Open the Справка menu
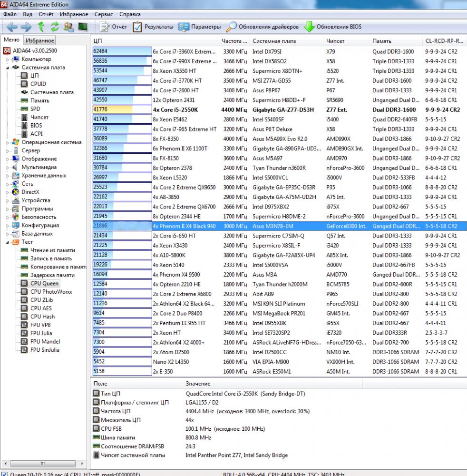 click(130, 14)
